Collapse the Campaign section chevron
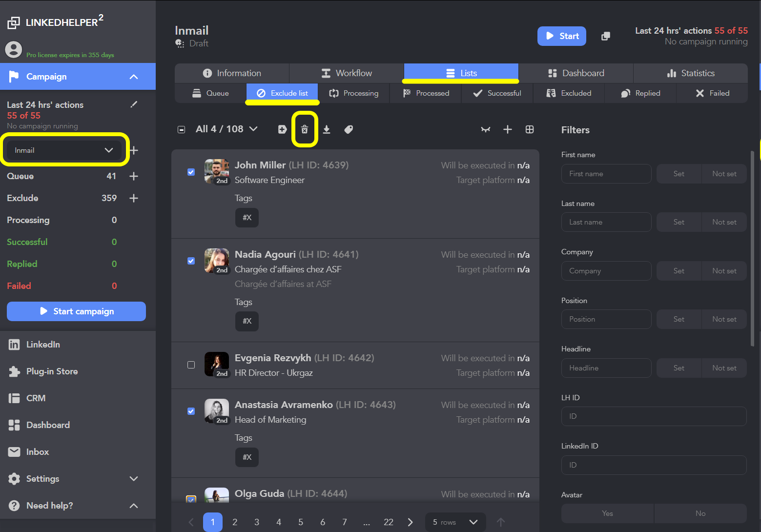 [134, 77]
